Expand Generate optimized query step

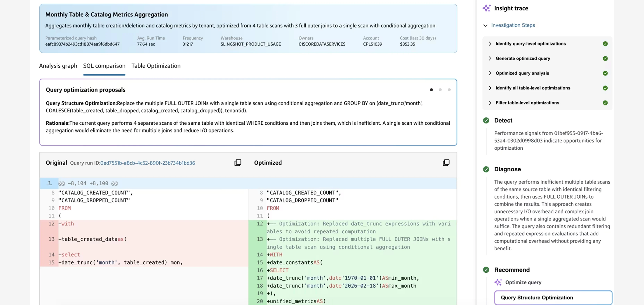point(490,58)
